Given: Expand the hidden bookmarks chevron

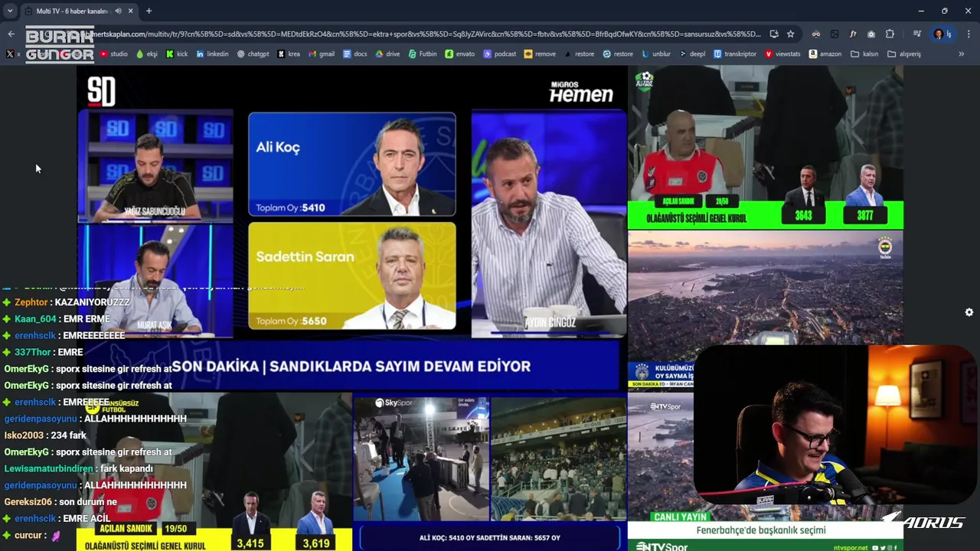Looking at the screenshot, I should click(962, 54).
